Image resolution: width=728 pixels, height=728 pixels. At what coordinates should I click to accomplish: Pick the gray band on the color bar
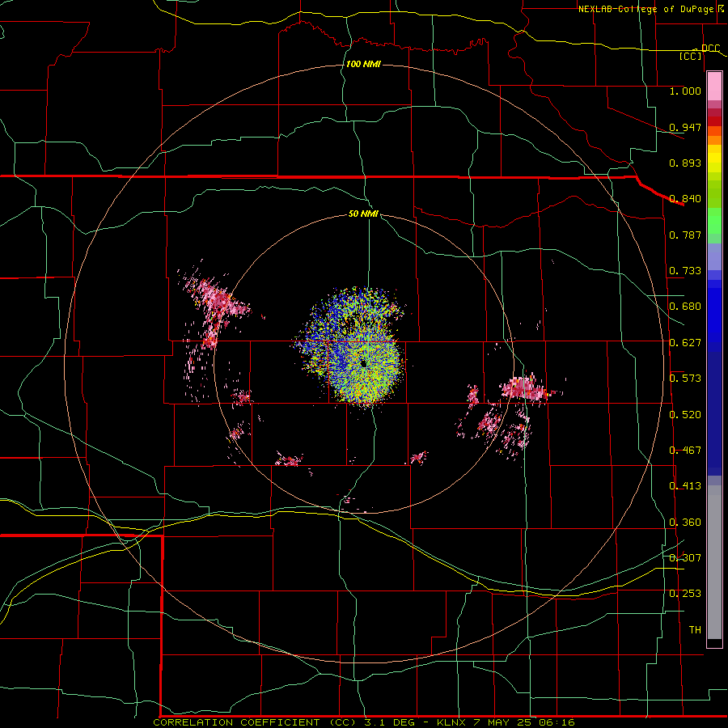[x=714, y=562]
